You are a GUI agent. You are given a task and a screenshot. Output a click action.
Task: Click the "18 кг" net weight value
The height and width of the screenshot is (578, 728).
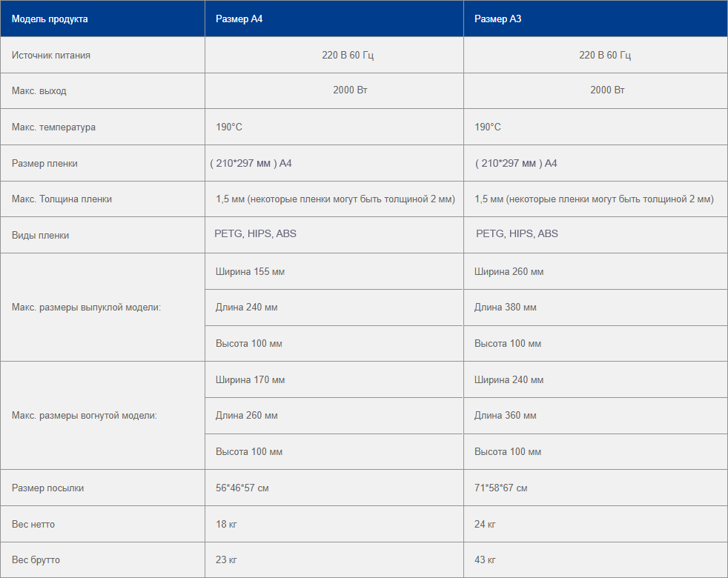coord(226,525)
